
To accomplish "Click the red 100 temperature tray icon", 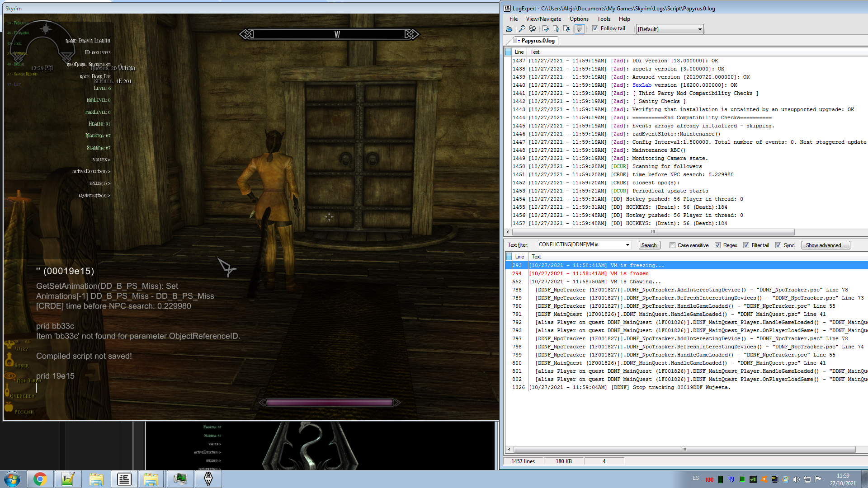I will pos(710,479).
